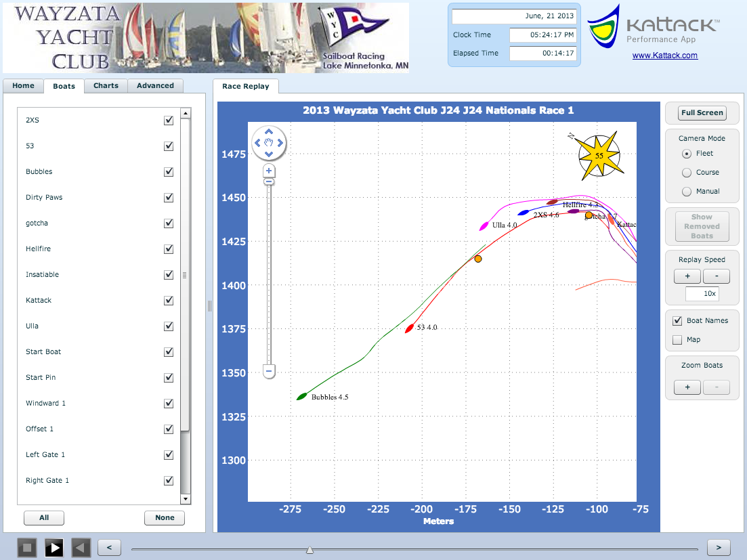The image size is (747, 560).
Task: Click the compass wind rose icon
Action: pyautogui.click(x=599, y=155)
